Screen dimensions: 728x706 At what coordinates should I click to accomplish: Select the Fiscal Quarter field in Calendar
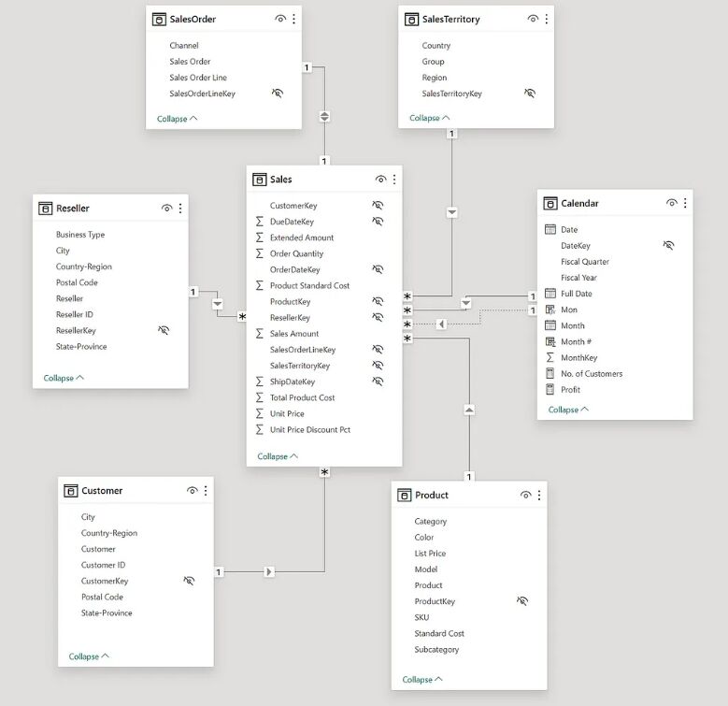click(585, 262)
